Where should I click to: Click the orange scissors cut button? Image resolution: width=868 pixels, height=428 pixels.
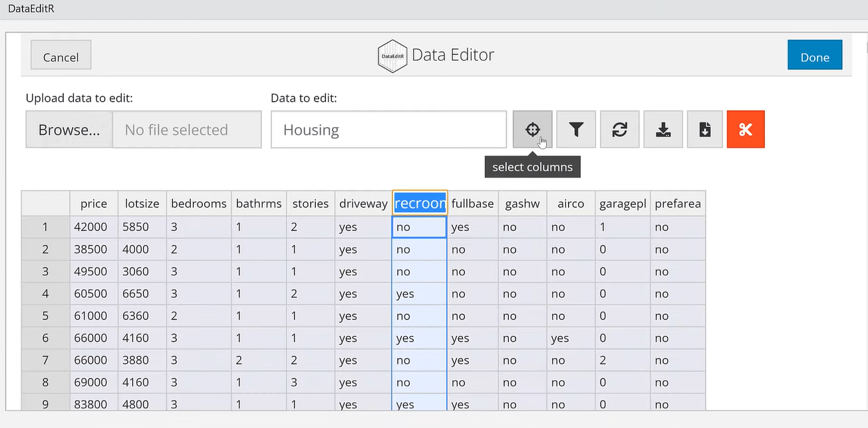click(746, 130)
